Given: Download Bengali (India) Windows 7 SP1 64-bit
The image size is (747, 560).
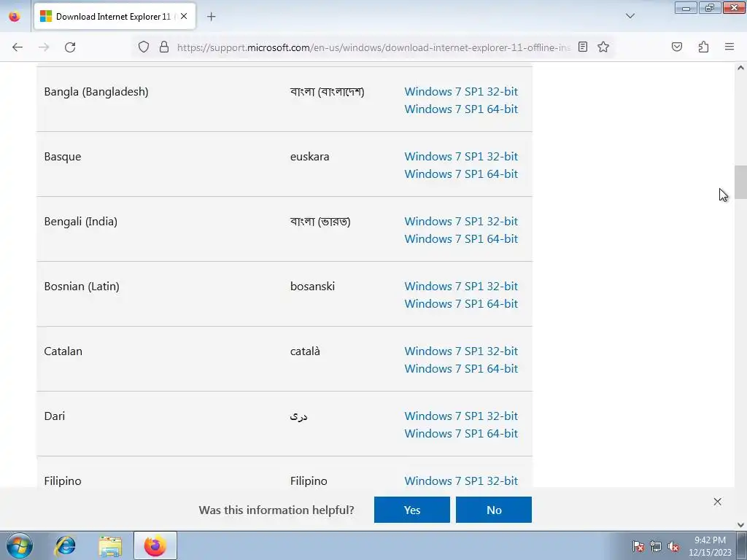Looking at the screenshot, I should click(461, 238).
